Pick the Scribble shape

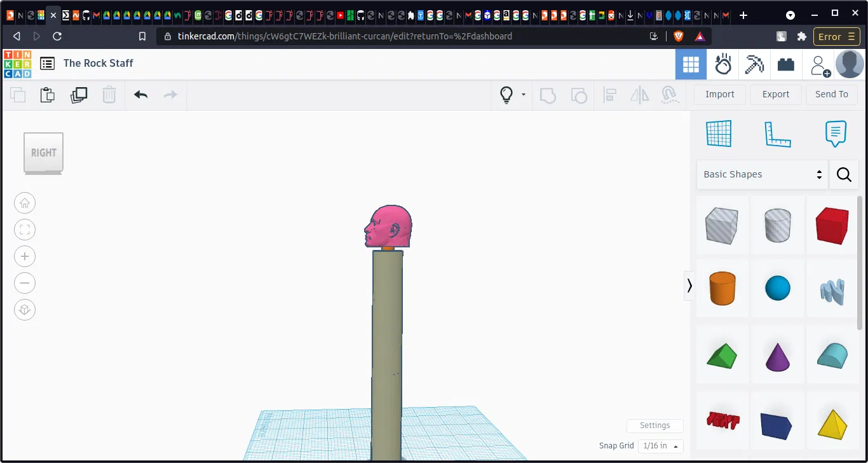pyautogui.click(x=832, y=291)
